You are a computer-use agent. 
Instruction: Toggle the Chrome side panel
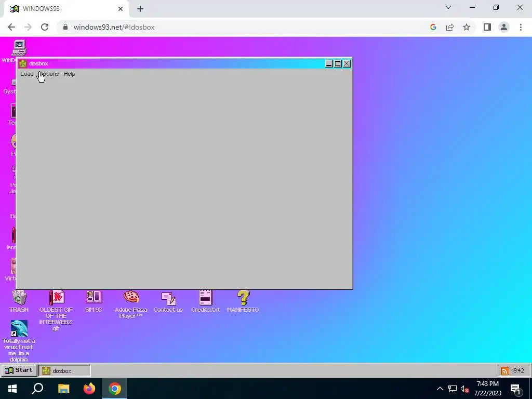(x=487, y=27)
